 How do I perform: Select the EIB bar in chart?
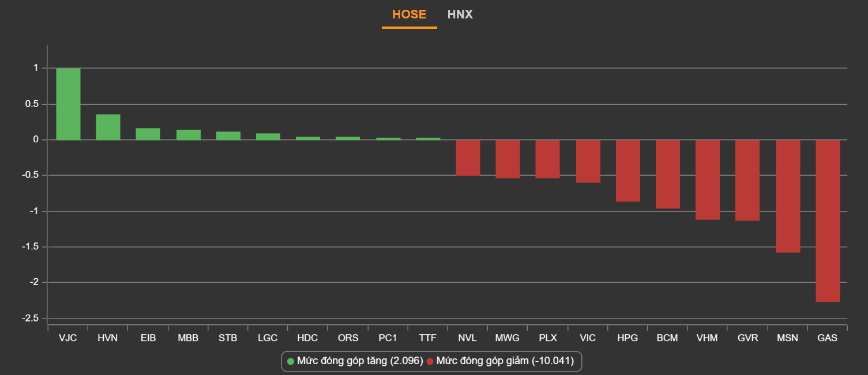pyautogui.click(x=148, y=134)
